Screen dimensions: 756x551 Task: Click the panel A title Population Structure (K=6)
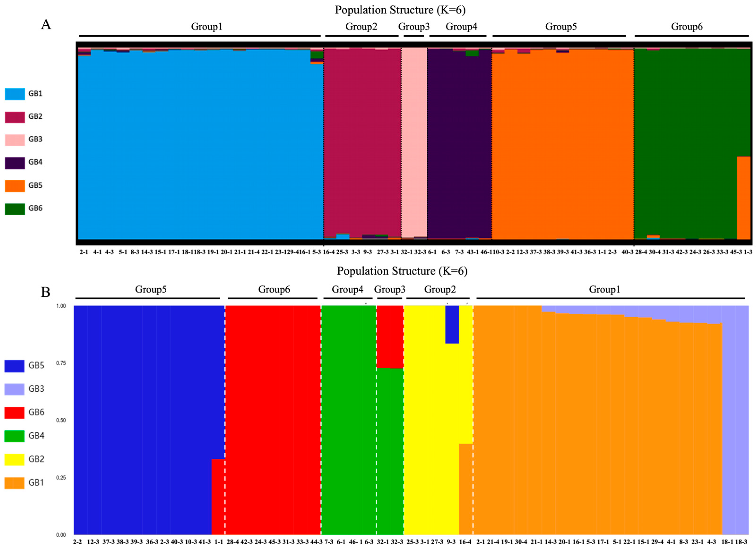tap(400, 10)
